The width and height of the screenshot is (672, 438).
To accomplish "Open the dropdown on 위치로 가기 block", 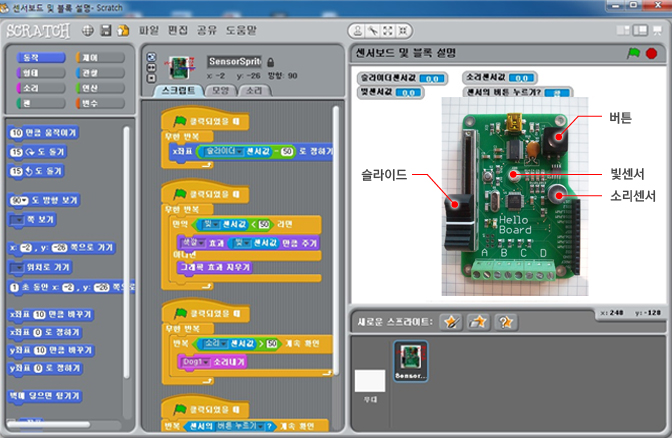I will pyautogui.click(x=18, y=267).
